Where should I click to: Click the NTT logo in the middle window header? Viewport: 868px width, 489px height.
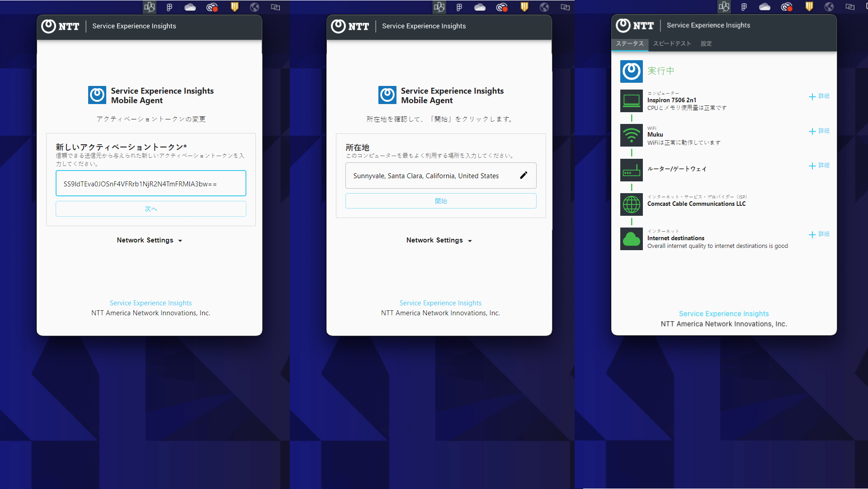pyautogui.click(x=350, y=26)
